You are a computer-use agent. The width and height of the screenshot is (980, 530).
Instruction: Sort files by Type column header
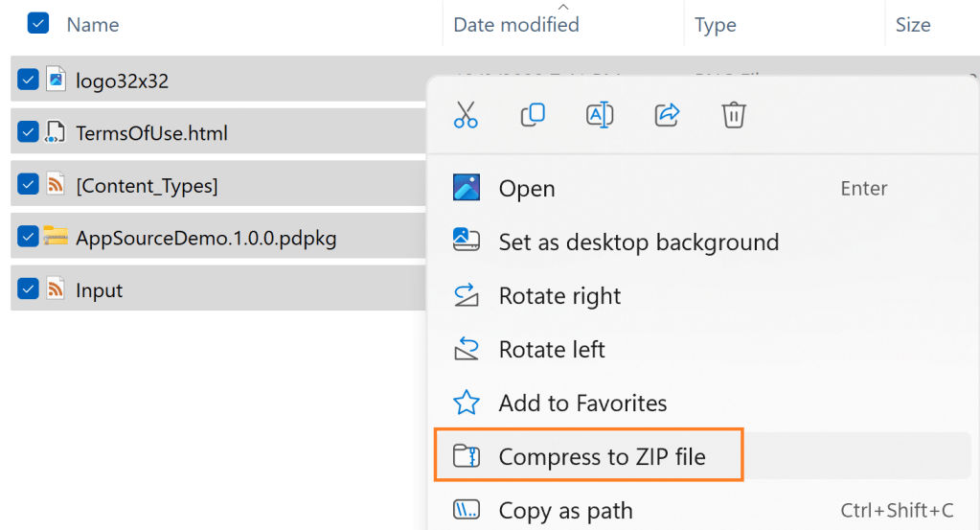(x=715, y=25)
